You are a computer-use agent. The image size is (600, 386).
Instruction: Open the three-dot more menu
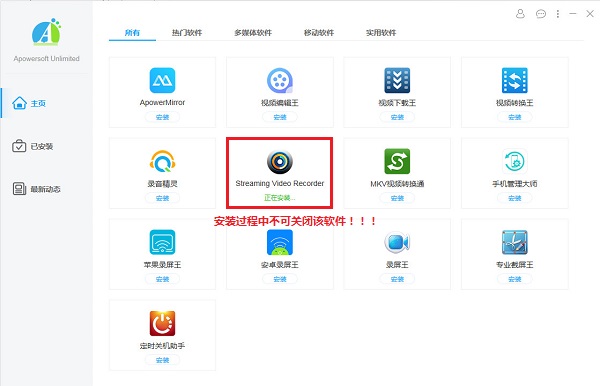click(x=558, y=14)
